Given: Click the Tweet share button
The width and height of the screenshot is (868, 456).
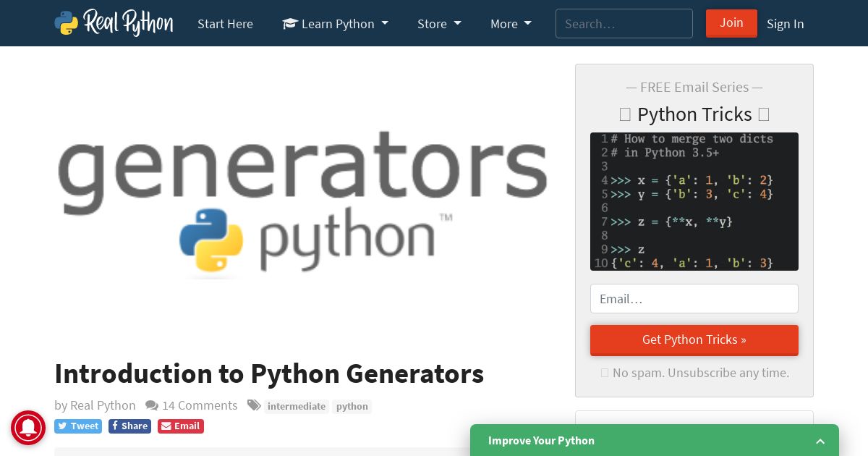Looking at the screenshot, I should point(78,426).
